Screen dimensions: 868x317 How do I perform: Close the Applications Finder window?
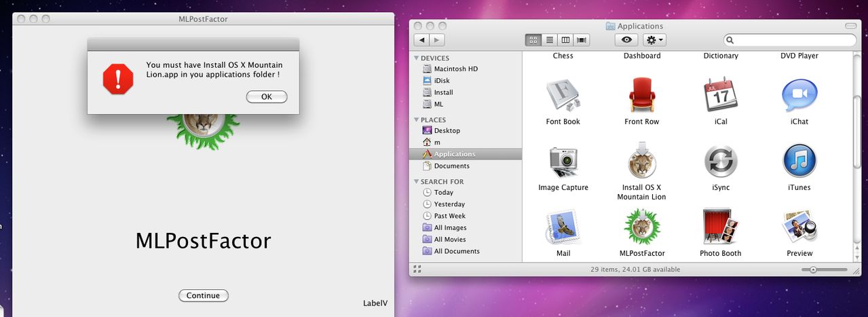coord(418,26)
